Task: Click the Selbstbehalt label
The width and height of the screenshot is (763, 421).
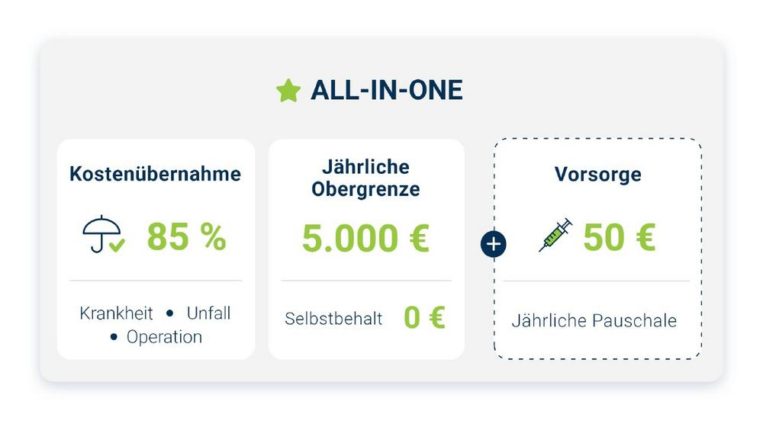Action: tap(333, 320)
